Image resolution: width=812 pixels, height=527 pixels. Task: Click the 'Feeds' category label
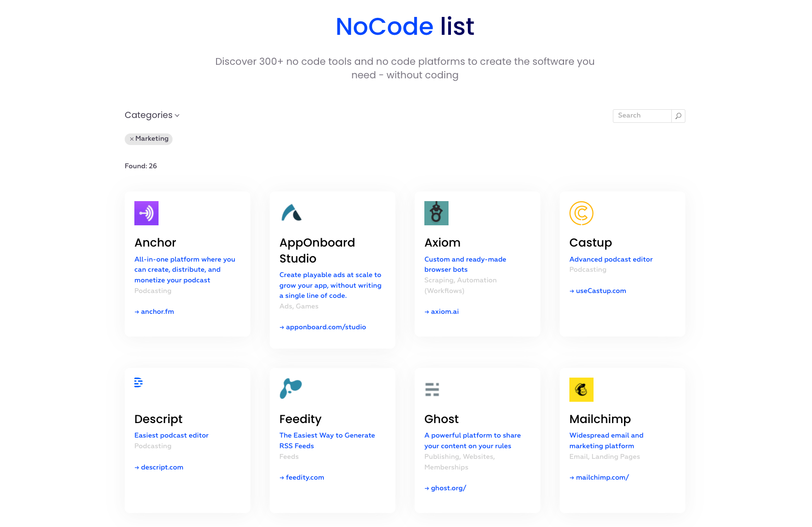(289, 457)
